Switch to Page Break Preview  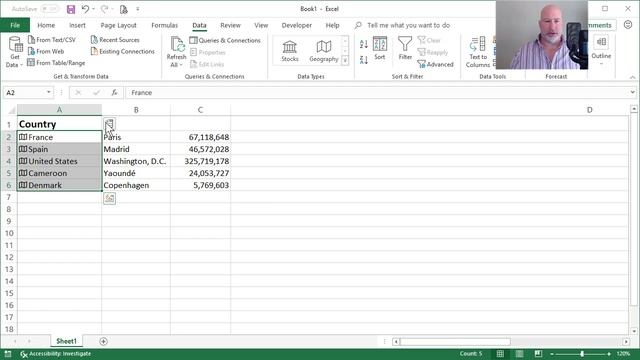point(538,353)
